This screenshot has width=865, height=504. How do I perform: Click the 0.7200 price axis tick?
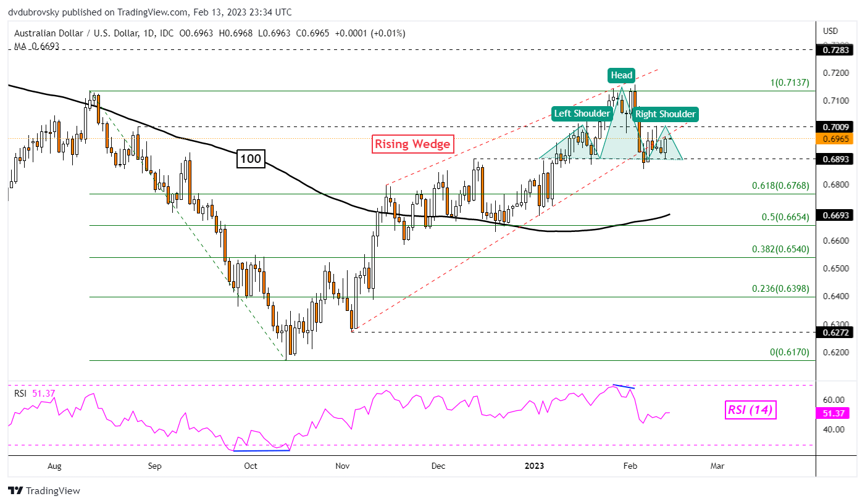[836, 73]
